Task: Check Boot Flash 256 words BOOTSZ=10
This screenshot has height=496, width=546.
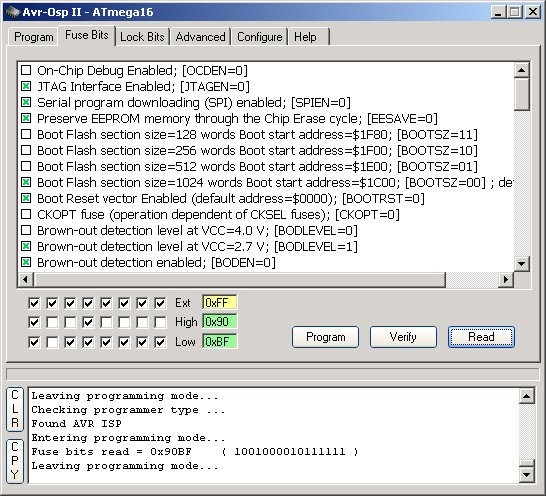Action: click(26, 150)
